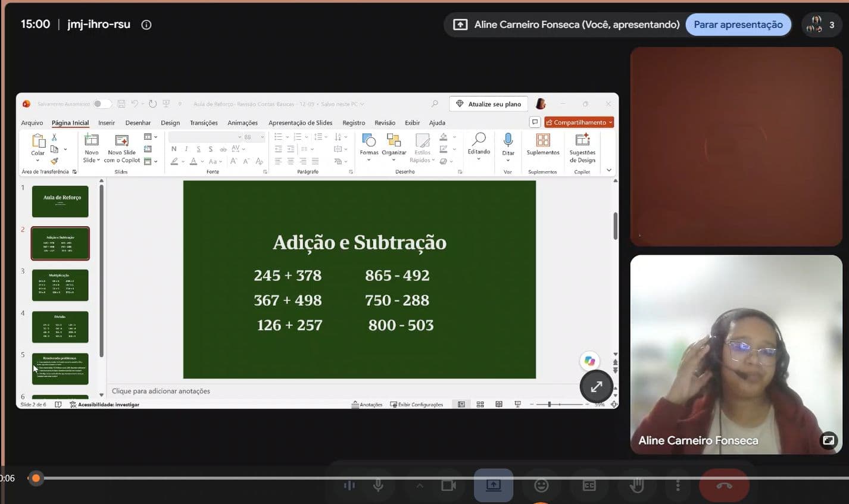The image size is (849, 504).
Task: Open the Inserir ribbon tab
Action: pyautogui.click(x=107, y=123)
